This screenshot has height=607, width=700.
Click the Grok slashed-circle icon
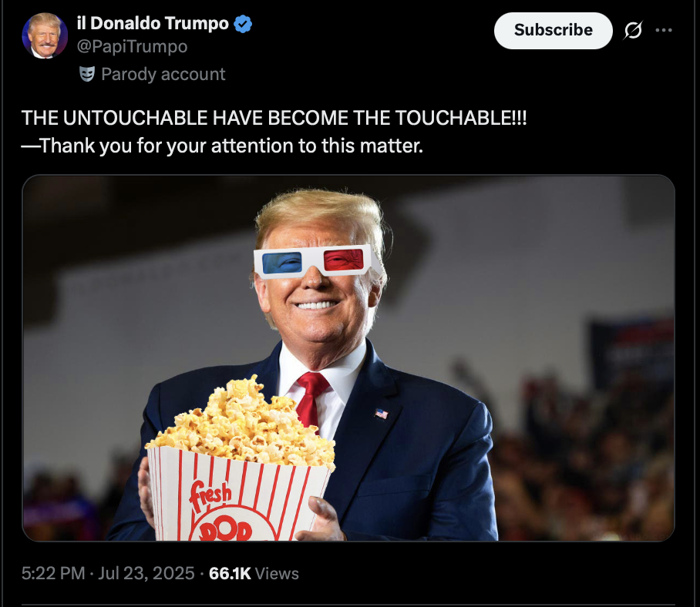[x=633, y=30]
